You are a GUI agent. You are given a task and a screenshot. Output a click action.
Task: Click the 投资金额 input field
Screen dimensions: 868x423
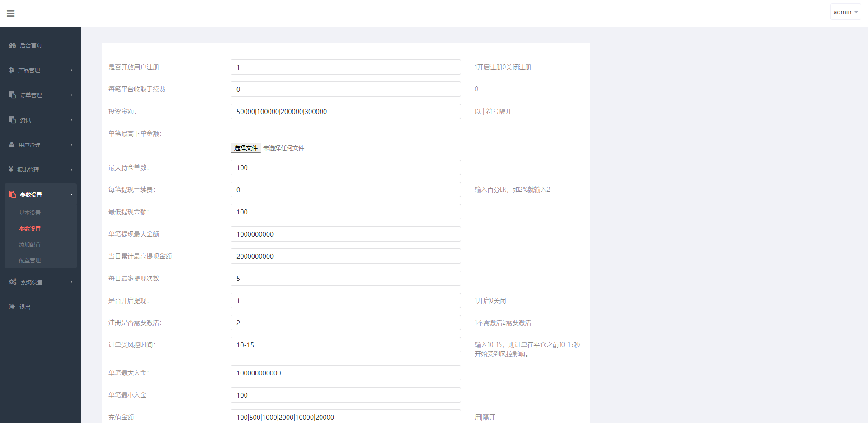point(346,111)
